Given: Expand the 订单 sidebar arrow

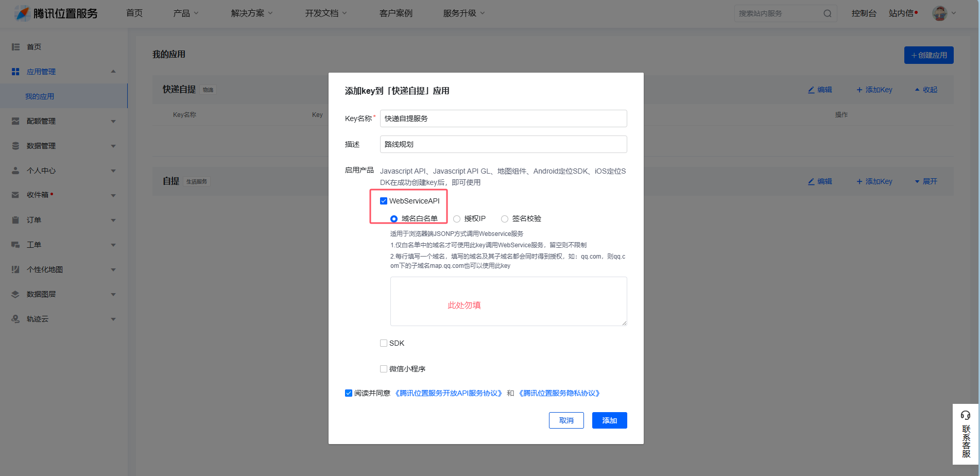Looking at the screenshot, I should pos(113,220).
